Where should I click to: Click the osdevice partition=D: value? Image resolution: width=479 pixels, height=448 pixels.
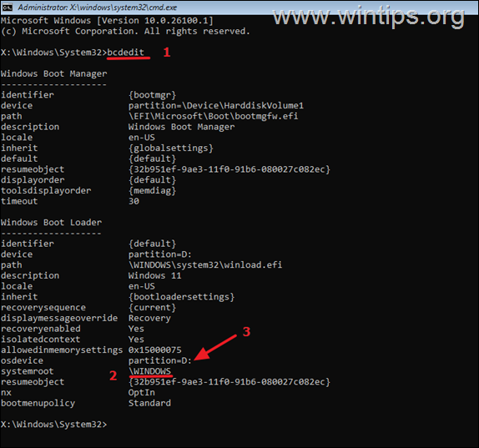point(159,360)
